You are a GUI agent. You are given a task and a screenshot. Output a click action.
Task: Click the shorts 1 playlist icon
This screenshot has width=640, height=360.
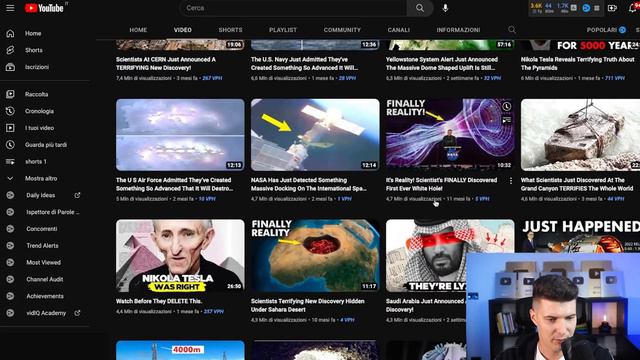(x=10, y=162)
